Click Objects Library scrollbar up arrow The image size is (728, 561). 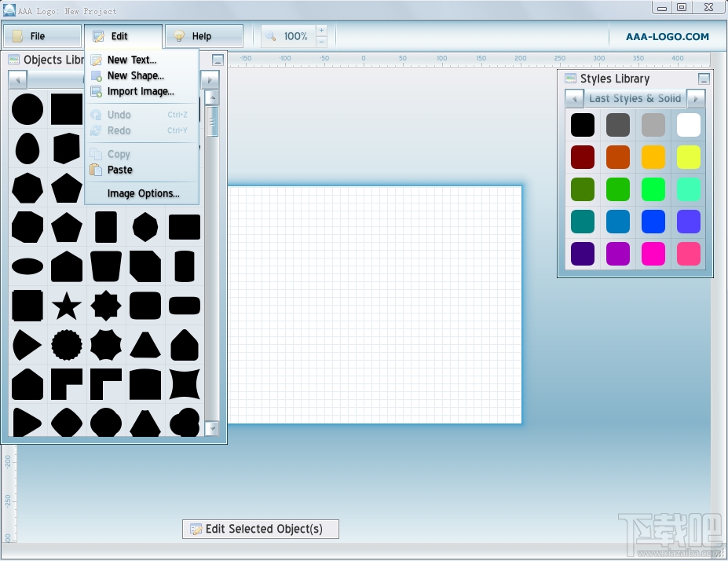coord(212,97)
